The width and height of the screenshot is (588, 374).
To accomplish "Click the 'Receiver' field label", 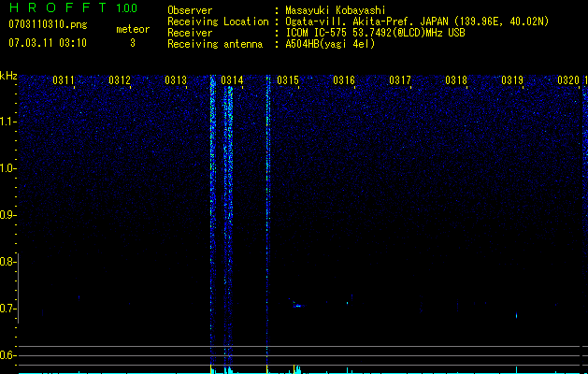I will click(x=190, y=33).
